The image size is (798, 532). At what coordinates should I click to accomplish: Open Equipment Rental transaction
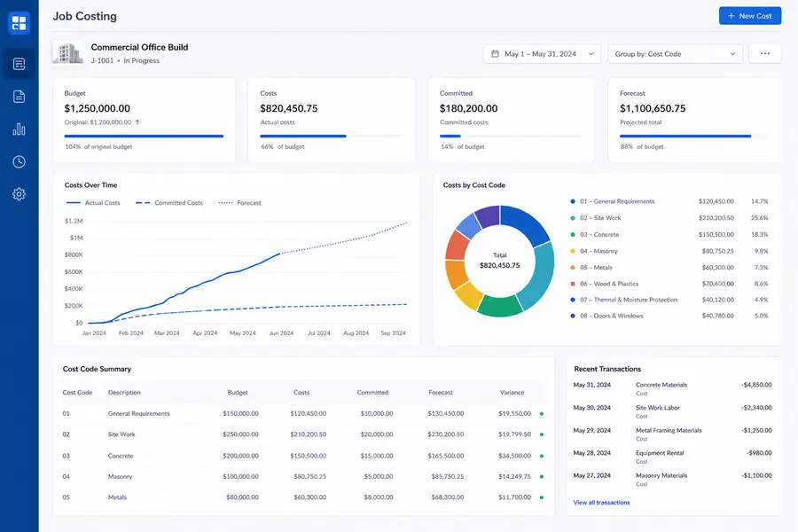[672, 457]
